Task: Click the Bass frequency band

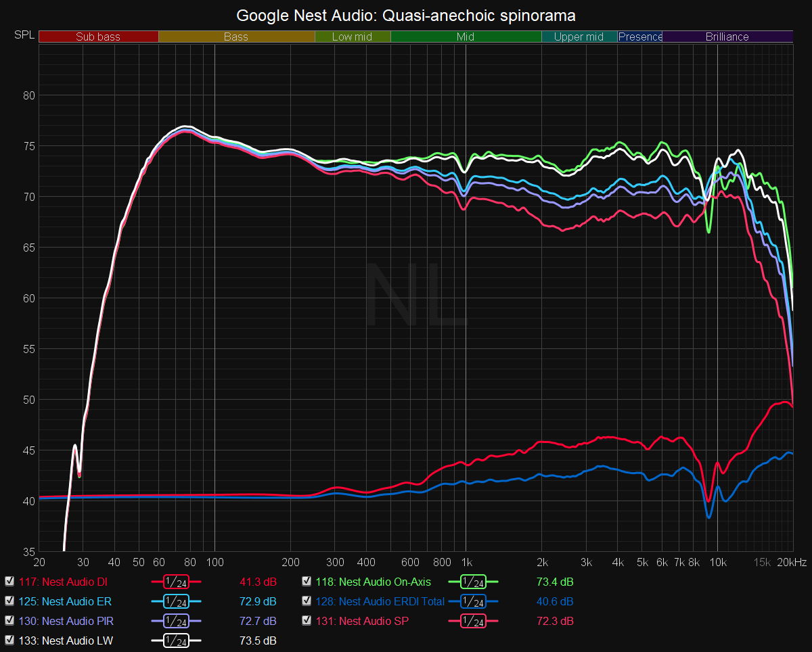Action: pyautogui.click(x=236, y=37)
